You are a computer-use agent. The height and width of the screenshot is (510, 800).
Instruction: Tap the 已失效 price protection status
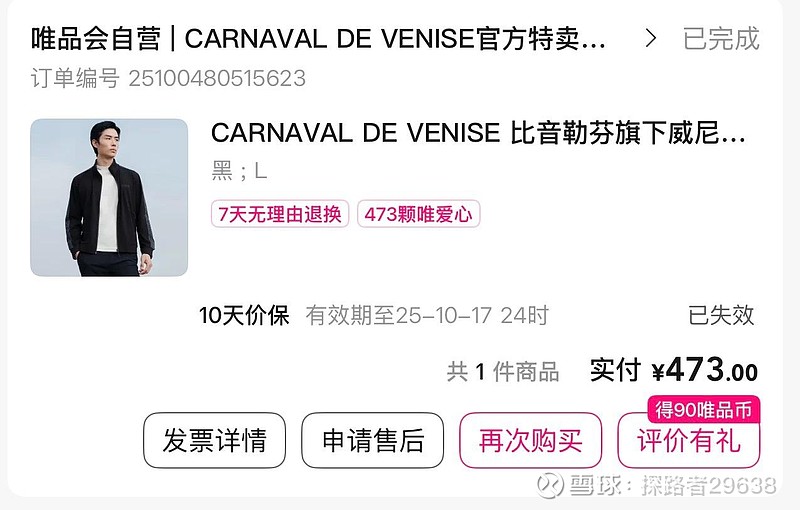721,315
